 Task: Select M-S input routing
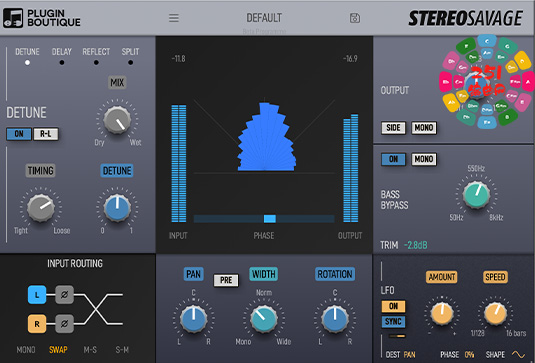(x=90, y=350)
